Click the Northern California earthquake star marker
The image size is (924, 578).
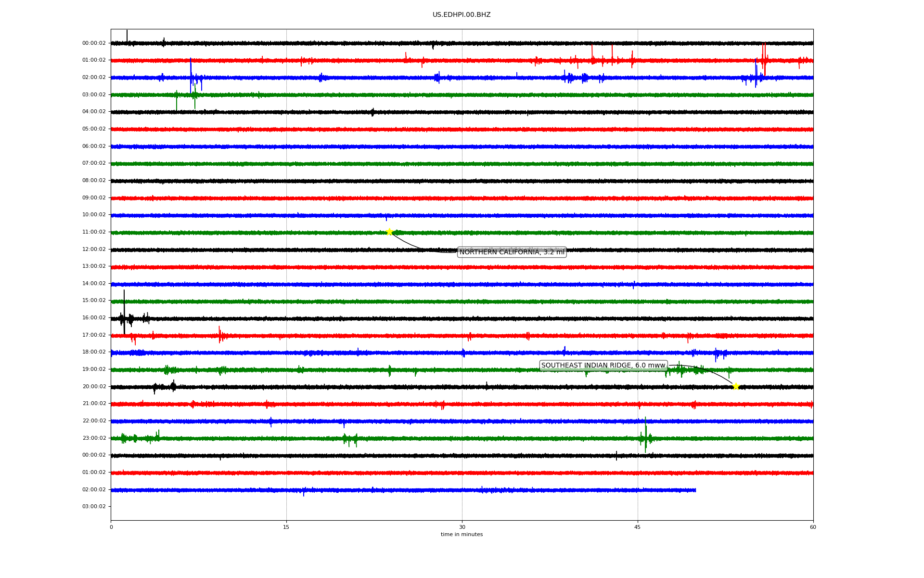[389, 232]
